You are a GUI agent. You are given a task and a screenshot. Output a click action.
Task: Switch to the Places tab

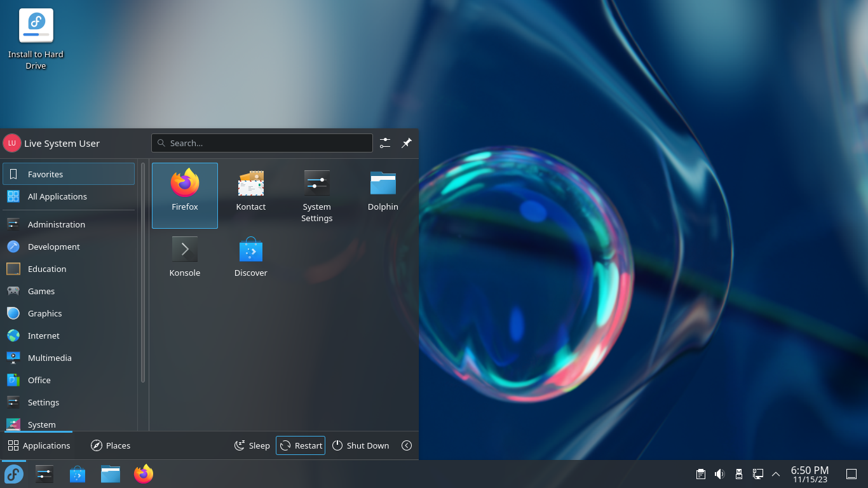click(111, 445)
